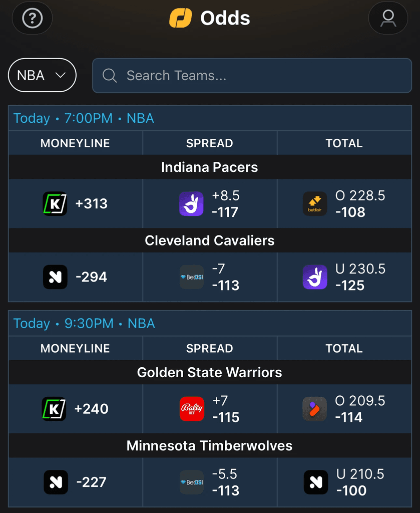Switch to the SPREAD column header
Image resolution: width=420 pixels, height=513 pixels.
pyautogui.click(x=209, y=143)
